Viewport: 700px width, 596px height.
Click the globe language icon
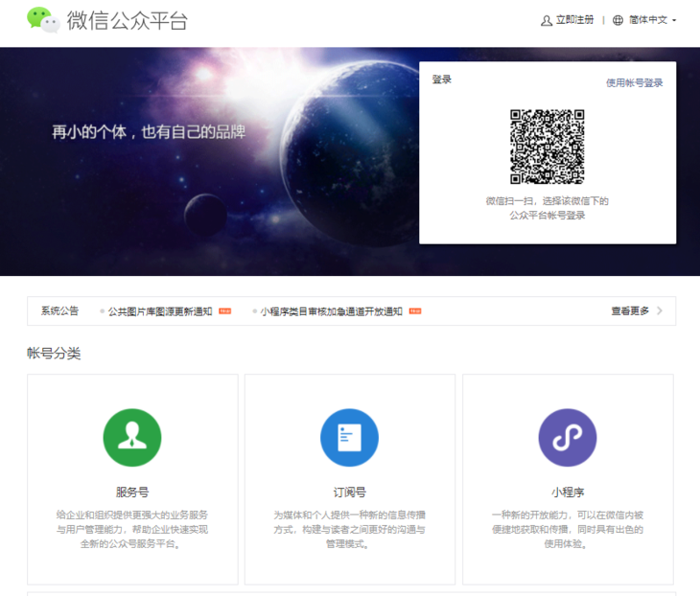(x=618, y=20)
